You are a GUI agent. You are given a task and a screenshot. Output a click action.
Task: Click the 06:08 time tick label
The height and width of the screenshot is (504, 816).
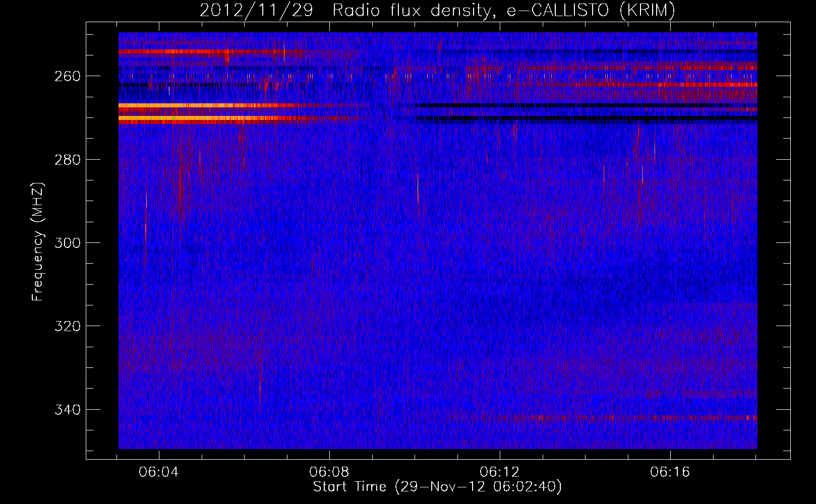[x=329, y=472]
